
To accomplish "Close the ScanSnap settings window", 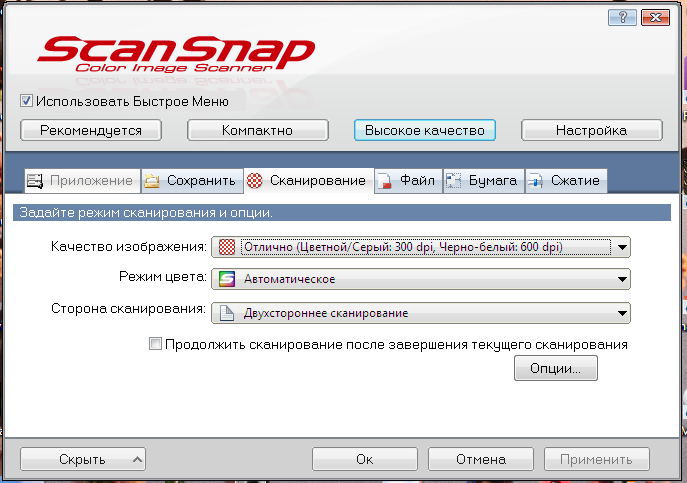I will point(655,18).
